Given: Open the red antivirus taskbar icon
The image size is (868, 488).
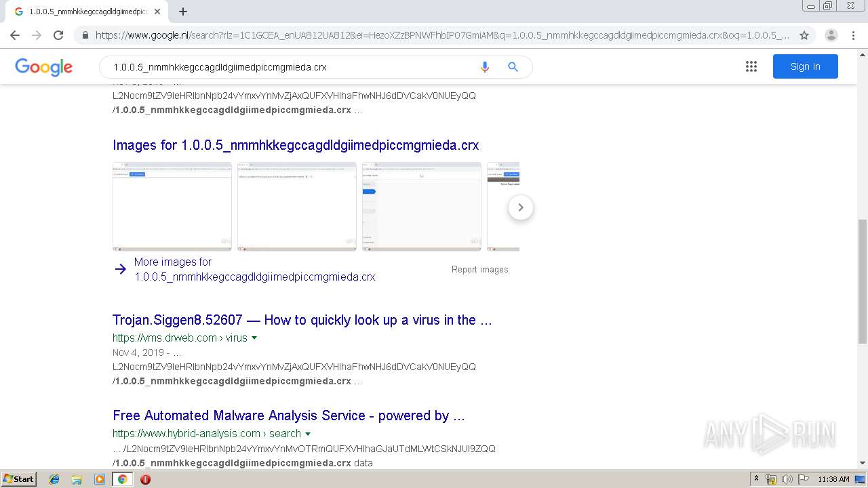Looking at the screenshot, I should 145,479.
